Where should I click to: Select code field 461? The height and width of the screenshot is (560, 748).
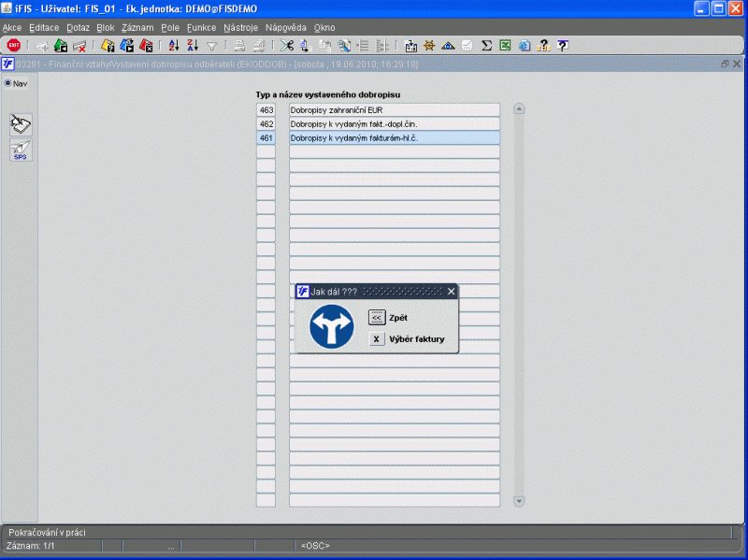266,137
